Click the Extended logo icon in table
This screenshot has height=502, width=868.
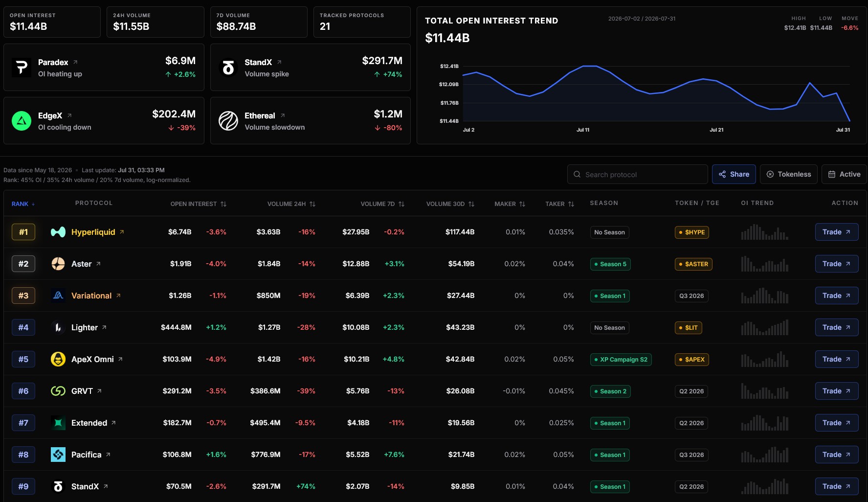coord(58,423)
